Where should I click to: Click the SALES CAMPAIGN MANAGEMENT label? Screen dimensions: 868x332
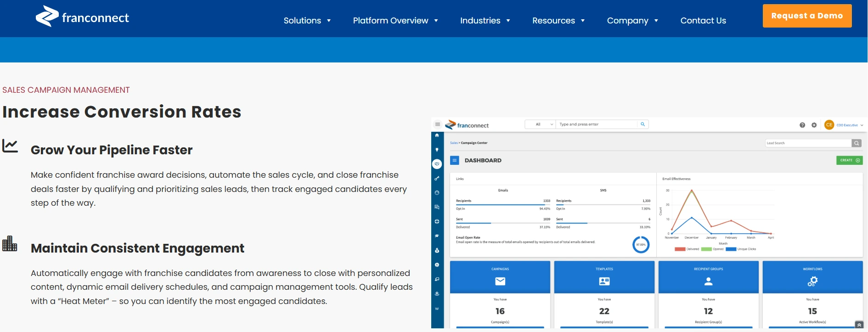66,90
